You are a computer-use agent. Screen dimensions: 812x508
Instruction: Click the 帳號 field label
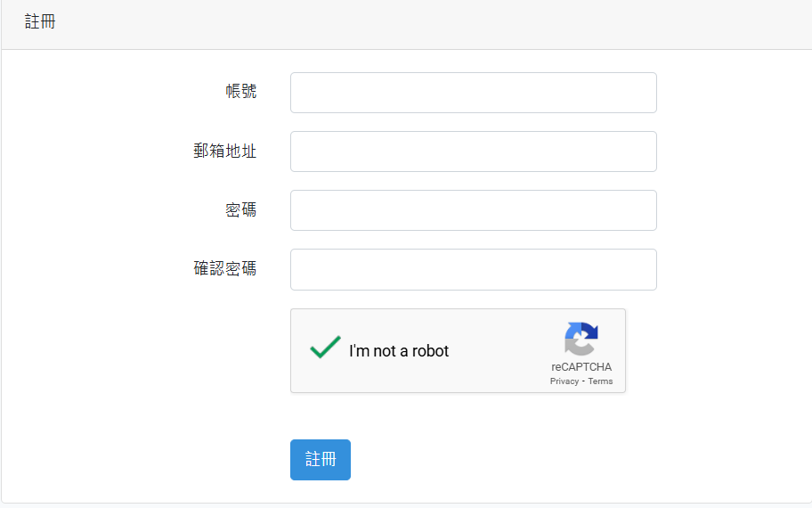(x=240, y=91)
